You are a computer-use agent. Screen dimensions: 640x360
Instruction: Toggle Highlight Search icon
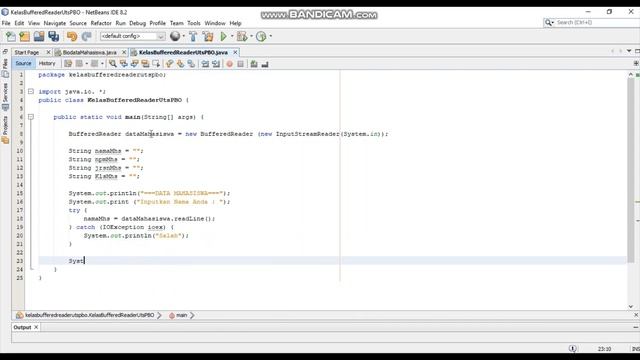pyautogui.click(x=145, y=64)
